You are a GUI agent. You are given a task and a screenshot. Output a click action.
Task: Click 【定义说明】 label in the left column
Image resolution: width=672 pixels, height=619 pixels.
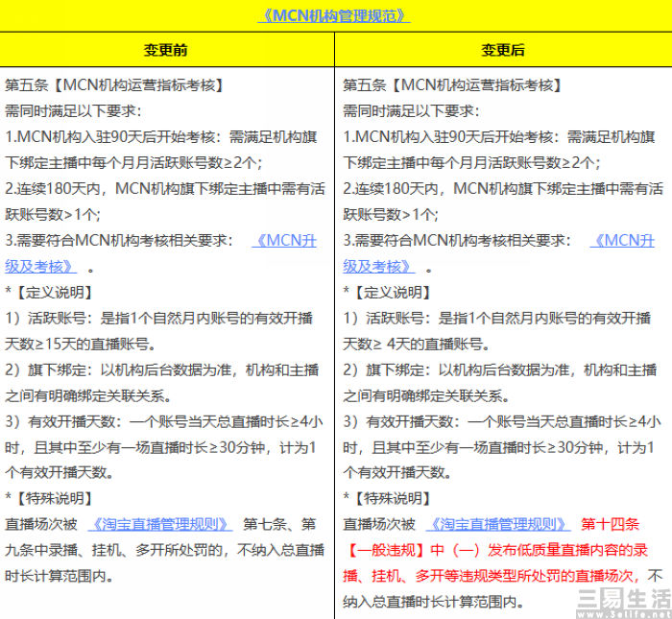49,292
